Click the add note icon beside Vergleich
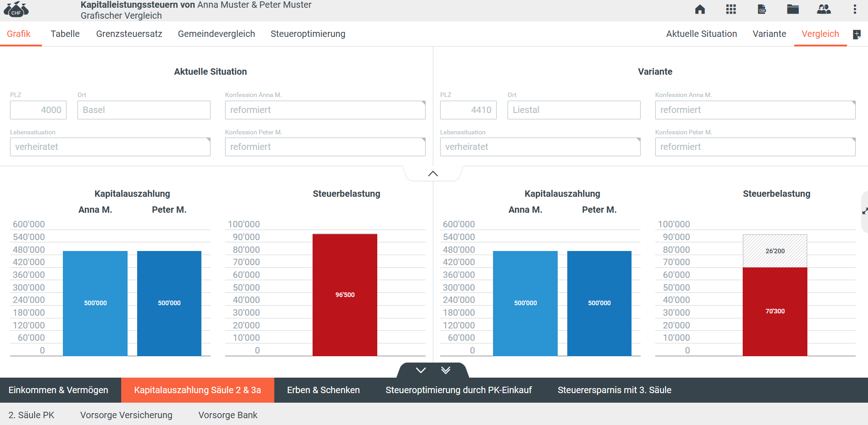868x425 pixels. (857, 35)
